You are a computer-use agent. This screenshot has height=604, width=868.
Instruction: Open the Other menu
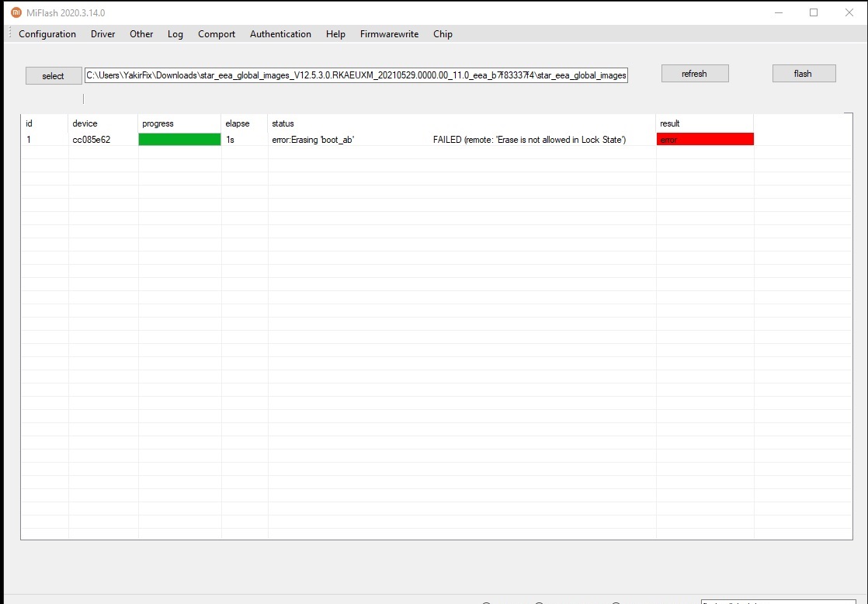coord(141,33)
